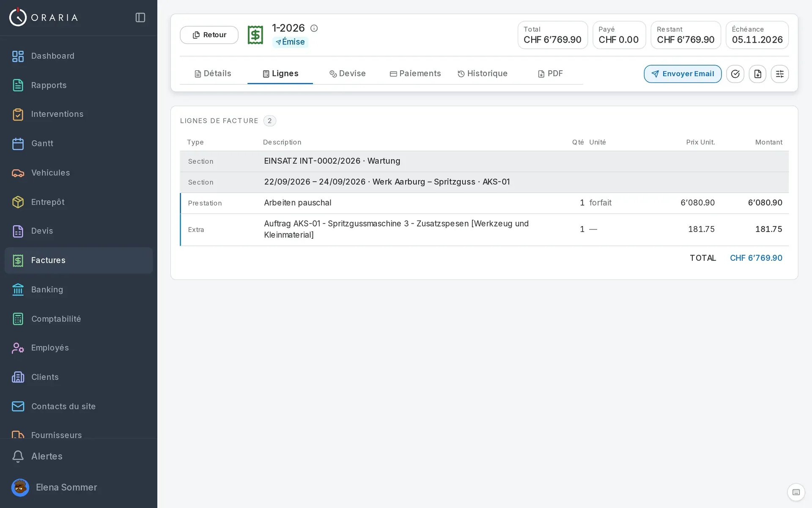The width and height of the screenshot is (812, 508).
Task: Open the PDF tab
Action: (x=550, y=74)
